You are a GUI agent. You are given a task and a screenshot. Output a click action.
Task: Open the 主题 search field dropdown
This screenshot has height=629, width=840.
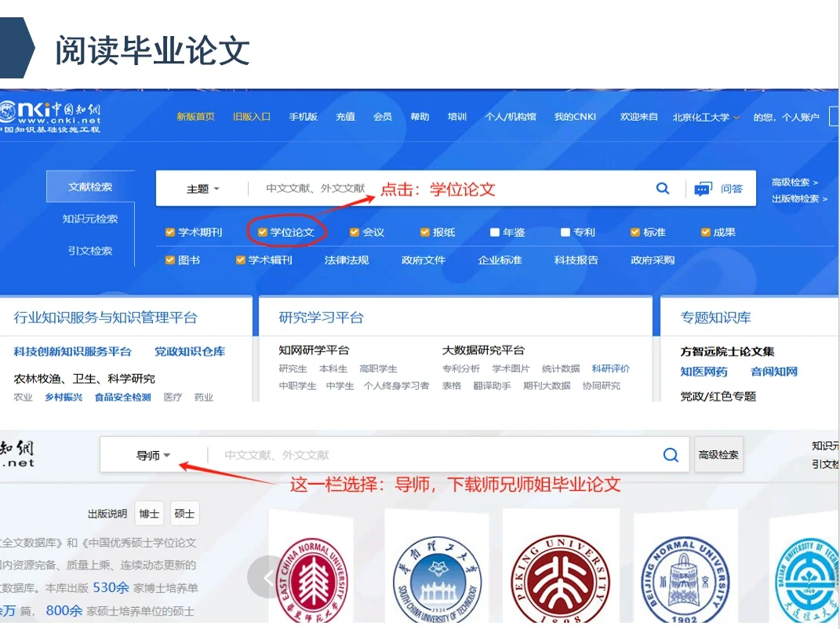coord(203,188)
